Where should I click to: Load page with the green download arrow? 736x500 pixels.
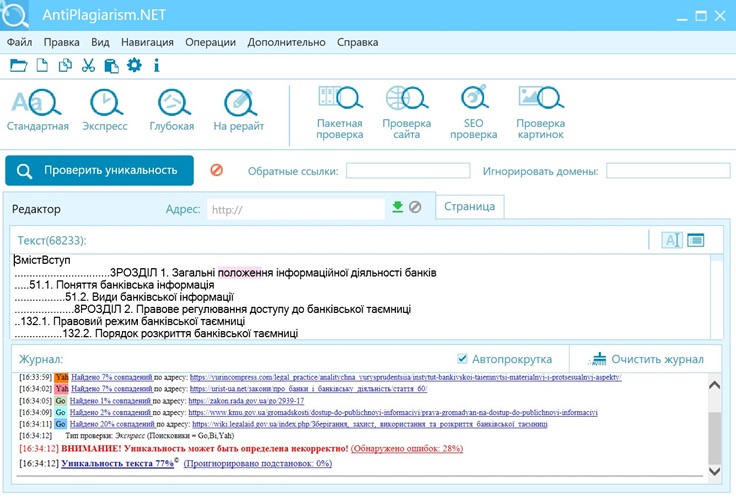tap(398, 207)
